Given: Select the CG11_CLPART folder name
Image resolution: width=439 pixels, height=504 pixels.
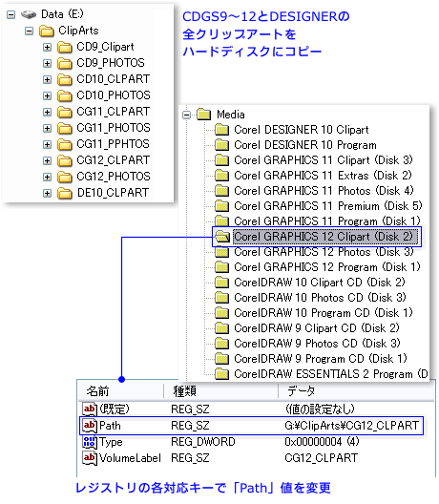Looking at the screenshot, I should [x=114, y=112].
